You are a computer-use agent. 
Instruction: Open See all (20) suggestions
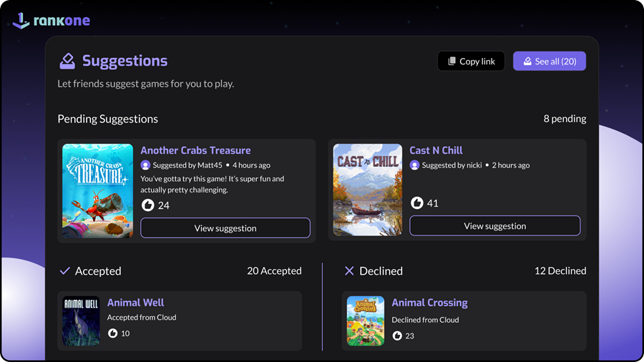pos(549,62)
